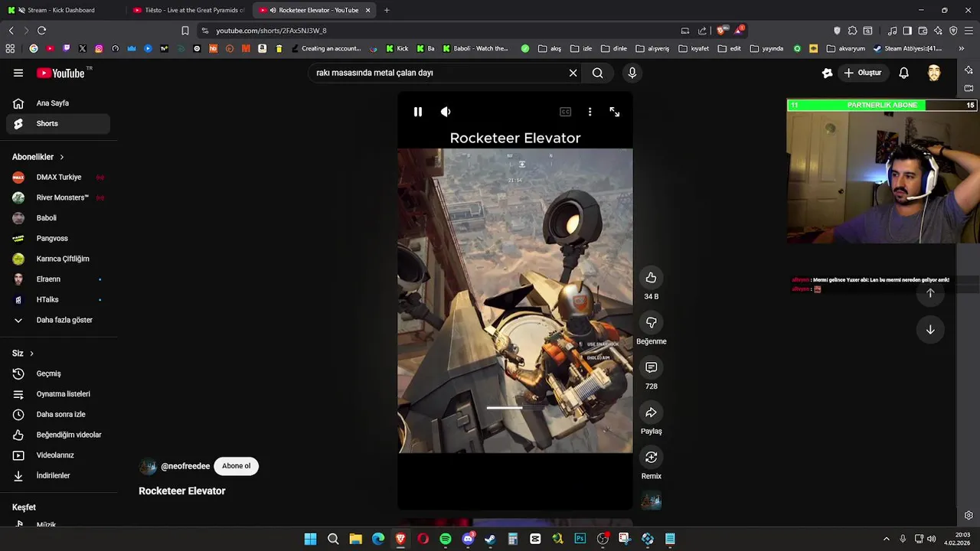980x551 pixels.
Task: Open the @neofreedee channel link
Action: coord(185,466)
